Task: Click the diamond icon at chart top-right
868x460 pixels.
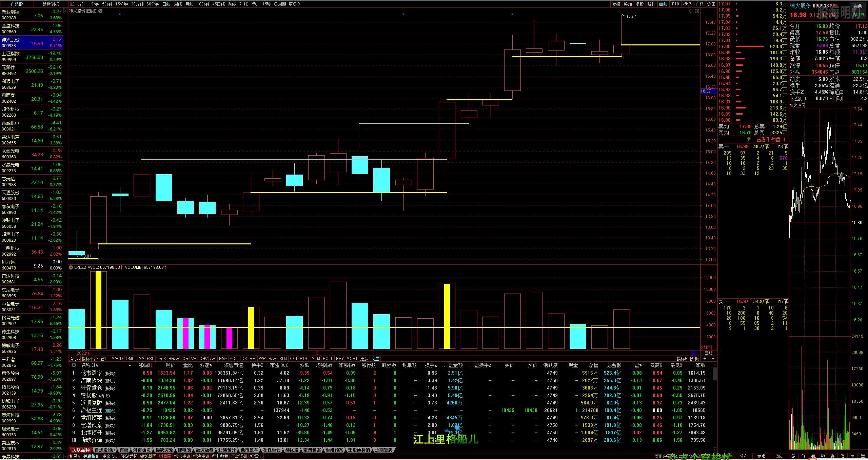Action: tap(691, 11)
